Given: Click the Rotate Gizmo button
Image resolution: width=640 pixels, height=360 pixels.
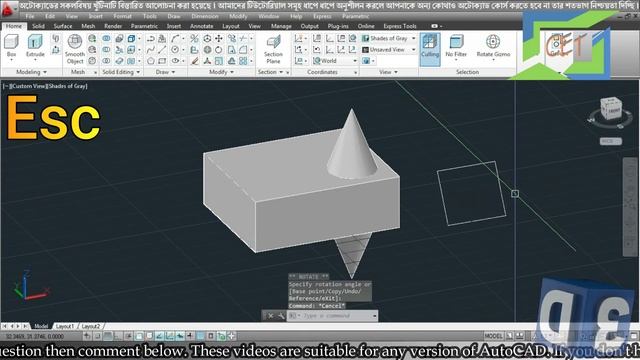Looking at the screenshot, I should 493,46.
